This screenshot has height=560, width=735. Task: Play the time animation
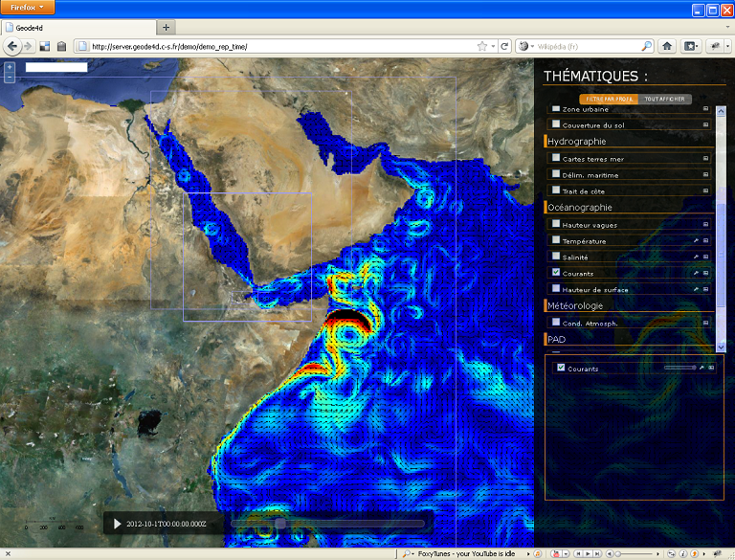[117, 524]
